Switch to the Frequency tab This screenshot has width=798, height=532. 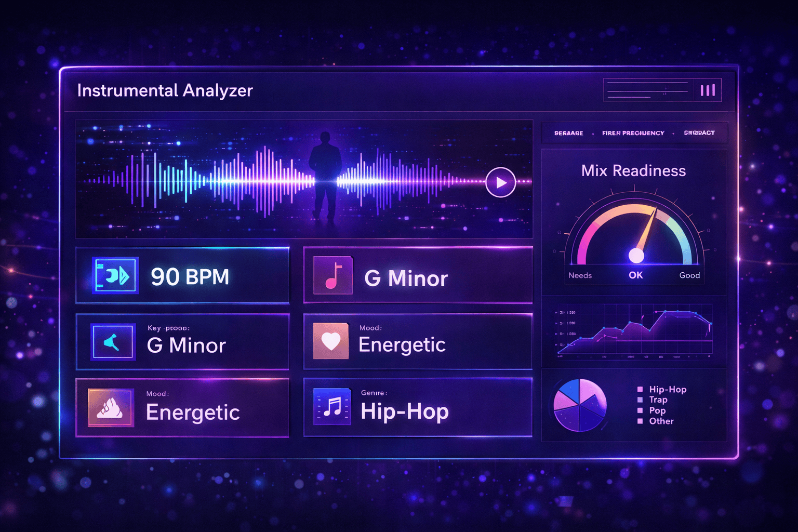pyautogui.click(x=633, y=133)
